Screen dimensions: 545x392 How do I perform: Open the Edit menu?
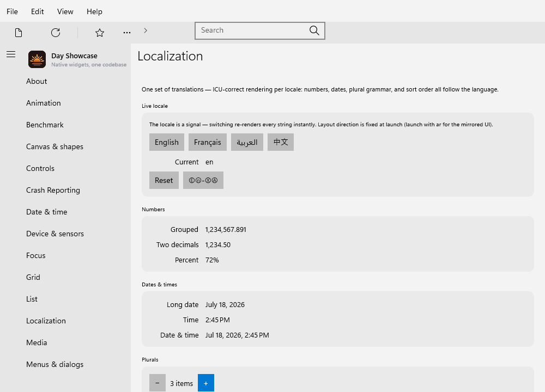[x=37, y=11]
